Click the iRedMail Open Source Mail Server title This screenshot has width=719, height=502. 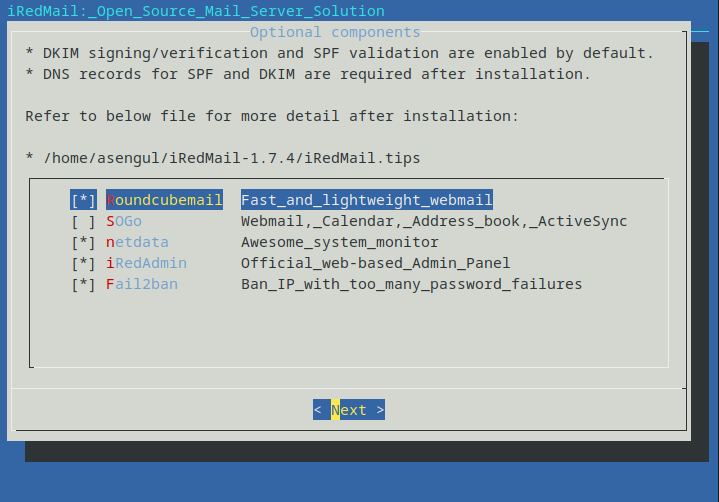coord(196,11)
